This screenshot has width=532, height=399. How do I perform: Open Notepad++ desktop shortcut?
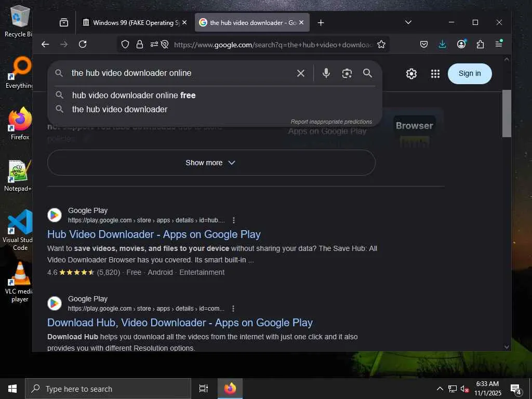point(19,176)
